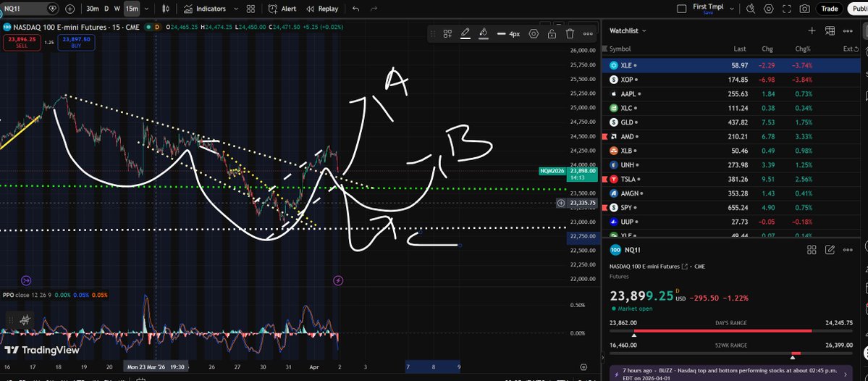The height and width of the screenshot is (381, 868).
Task: Select the AAPL row in watchlist
Action: pos(731,94)
